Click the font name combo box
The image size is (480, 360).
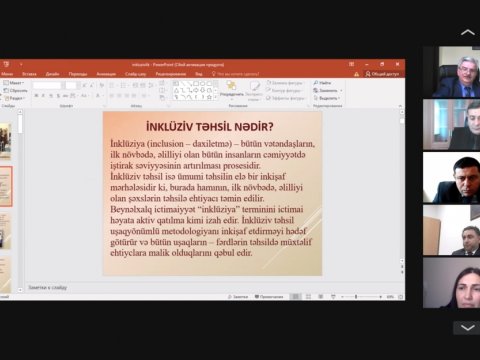(47, 86)
